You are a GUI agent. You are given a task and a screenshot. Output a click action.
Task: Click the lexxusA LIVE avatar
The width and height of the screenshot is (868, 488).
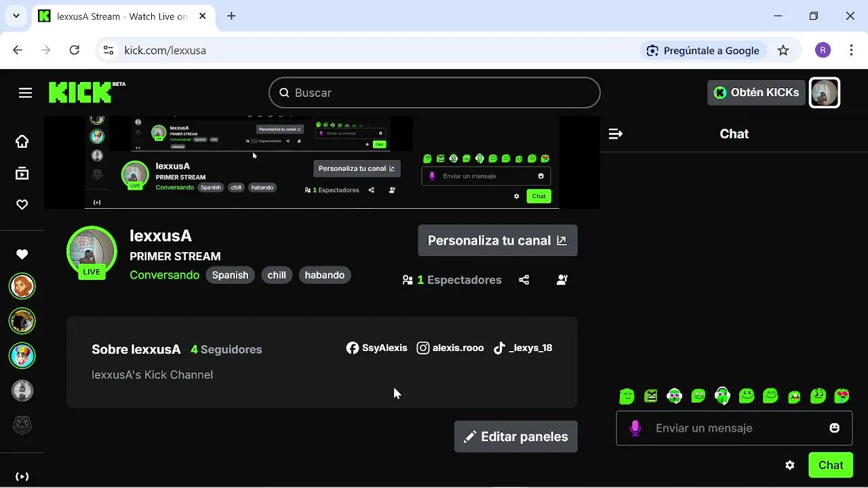(x=92, y=252)
